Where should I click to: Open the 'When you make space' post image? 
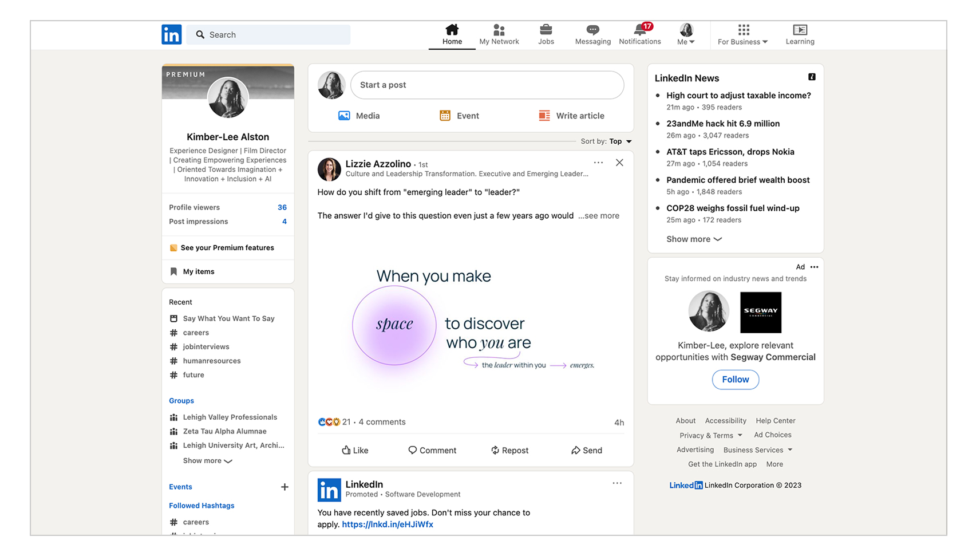coord(471,321)
